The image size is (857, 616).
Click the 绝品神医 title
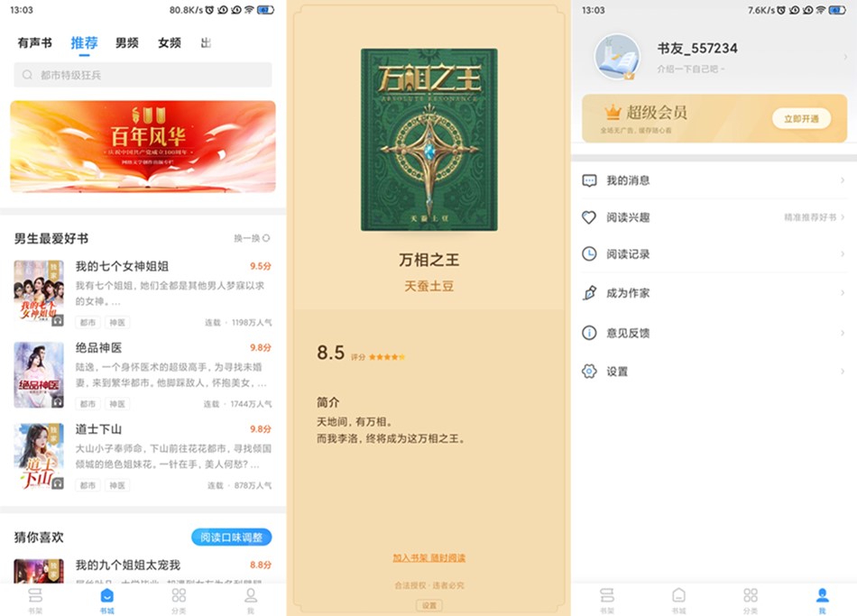(99, 347)
